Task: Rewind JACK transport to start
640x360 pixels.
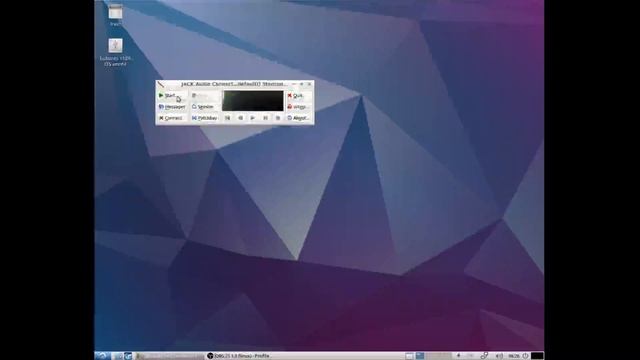Action: pos(228,118)
